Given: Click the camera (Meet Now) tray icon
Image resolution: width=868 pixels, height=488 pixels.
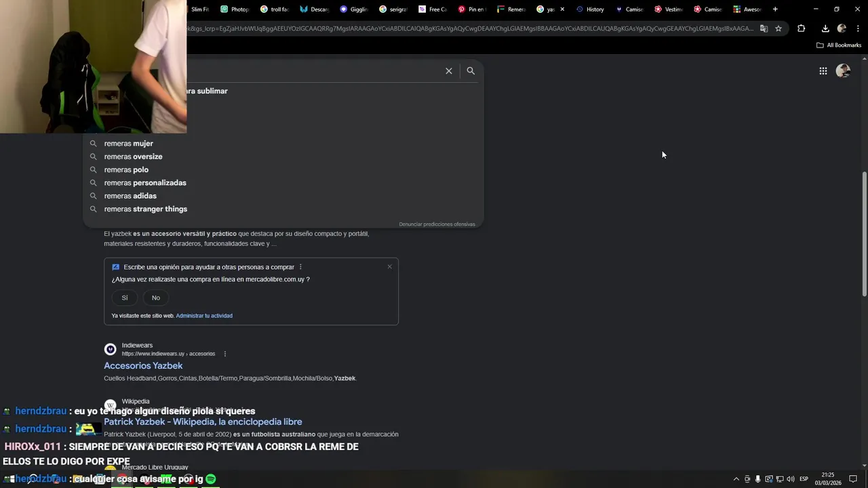Looking at the screenshot, I should coord(747,479).
